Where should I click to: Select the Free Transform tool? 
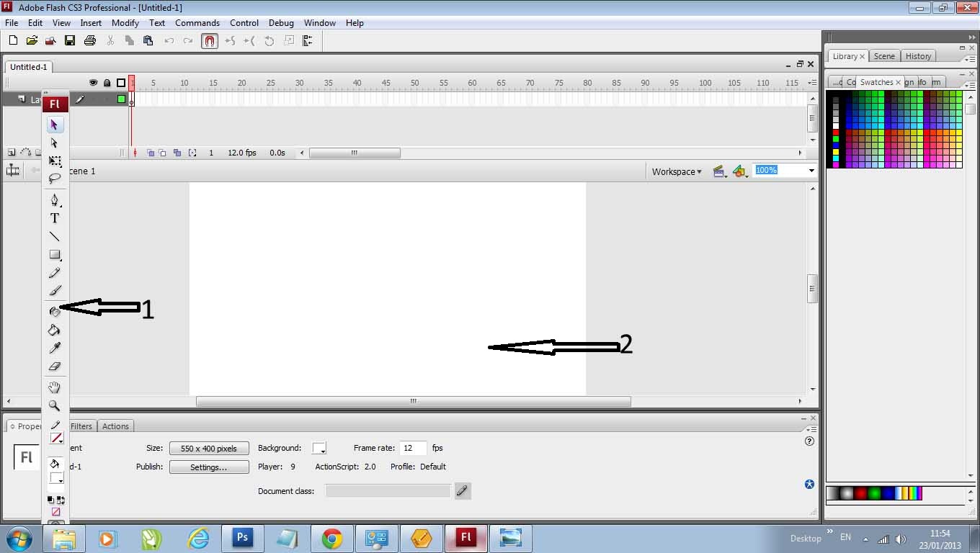click(54, 161)
